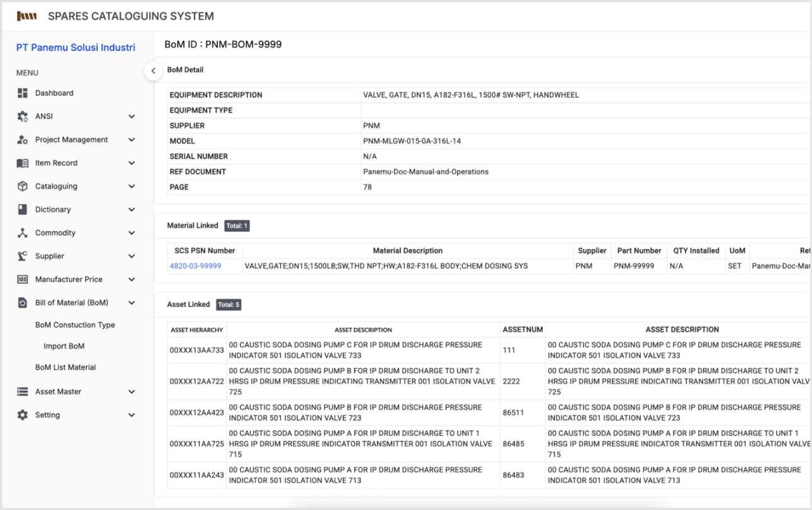The height and width of the screenshot is (510, 812).
Task: Click the Commodity network icon
Action: pos(23,233)
